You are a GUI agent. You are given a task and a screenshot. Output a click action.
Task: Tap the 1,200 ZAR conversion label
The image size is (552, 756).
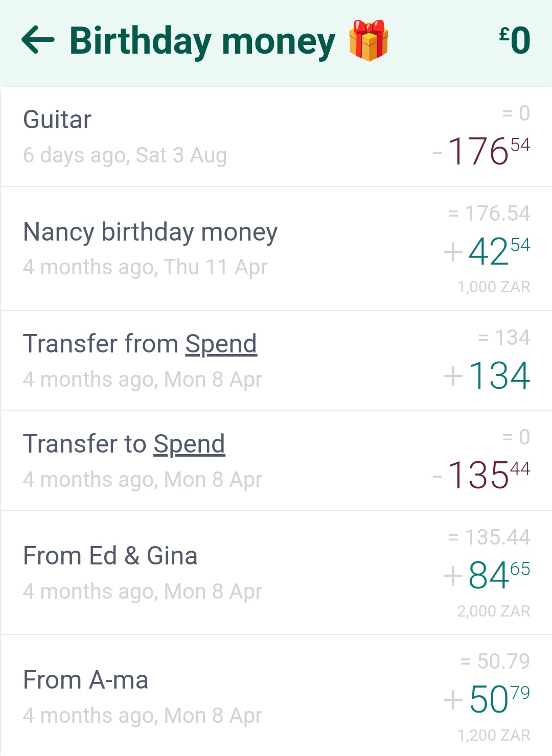[494, 735]
